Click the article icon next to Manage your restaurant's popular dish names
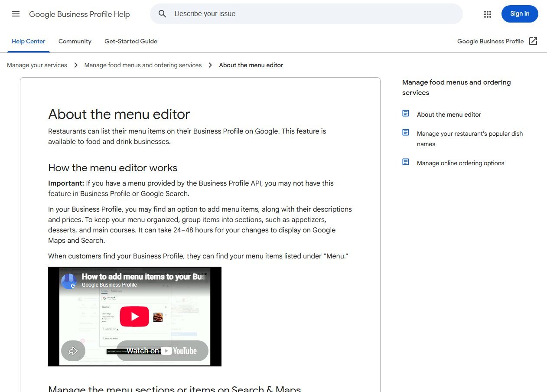 pos(406,132)
